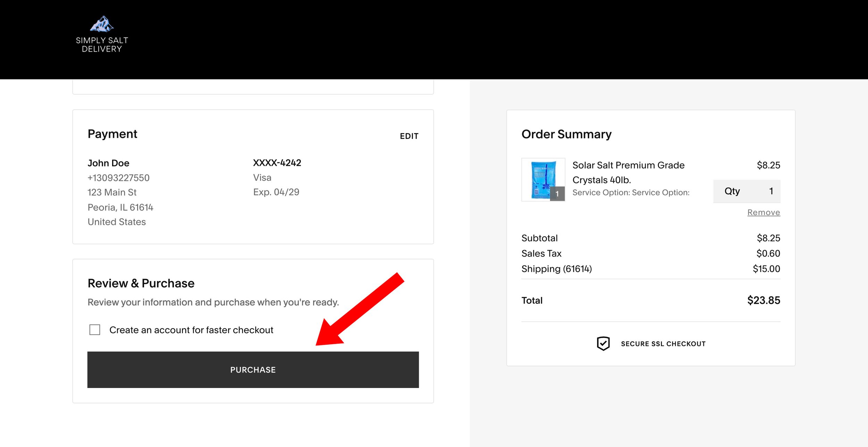This screenshot has width=868, height=447.
Task: Click the XXXX-4242 Visa card details
Action: point(277,162)
